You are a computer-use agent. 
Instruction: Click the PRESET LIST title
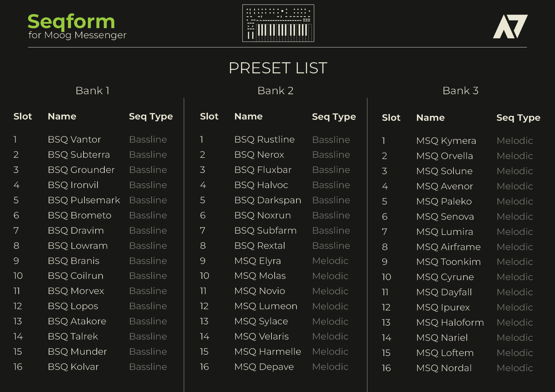pyautogui.click(x=278, y=68)
